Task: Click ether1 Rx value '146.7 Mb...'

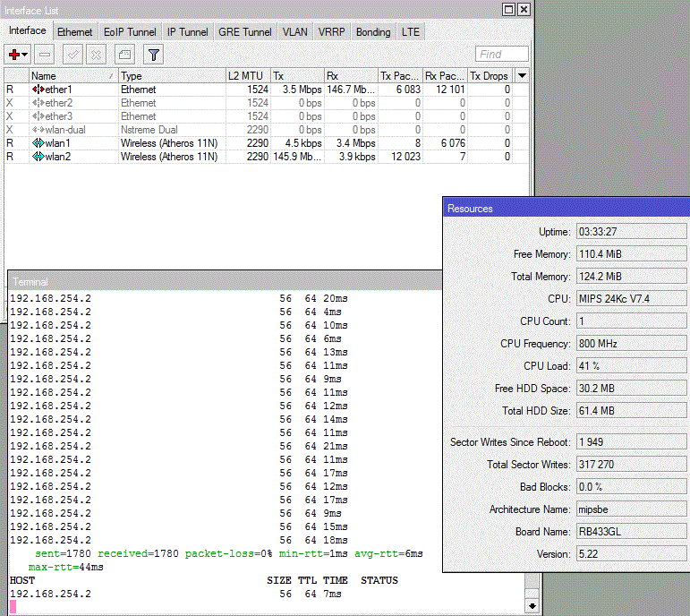Action: pos(351,90)
